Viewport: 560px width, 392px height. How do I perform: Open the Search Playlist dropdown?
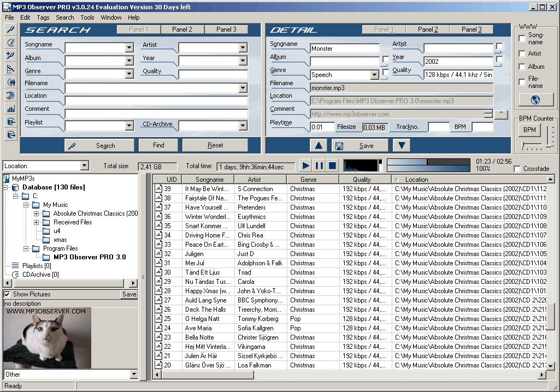tap(129, 126)
